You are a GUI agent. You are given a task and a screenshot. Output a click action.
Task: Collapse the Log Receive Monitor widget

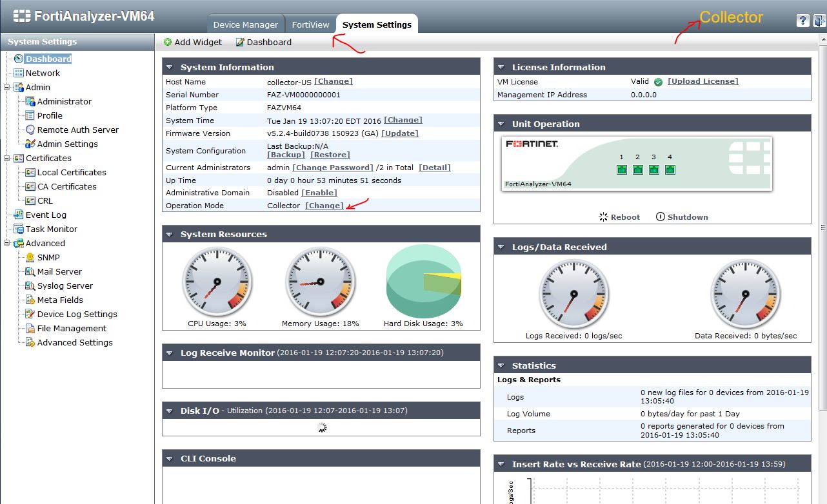(170, 353)
